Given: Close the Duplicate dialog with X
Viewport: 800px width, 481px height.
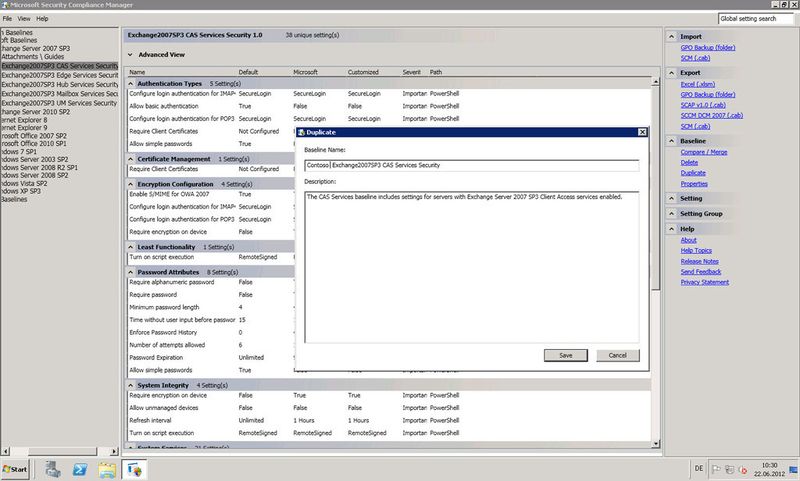Looking at the screenshot, I should point(642,132).
